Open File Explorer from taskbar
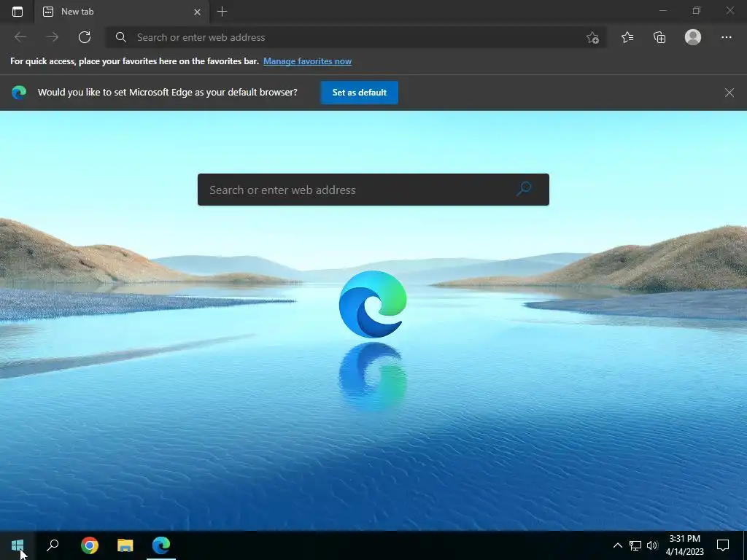The image size is (747, 560). point(125,545)
